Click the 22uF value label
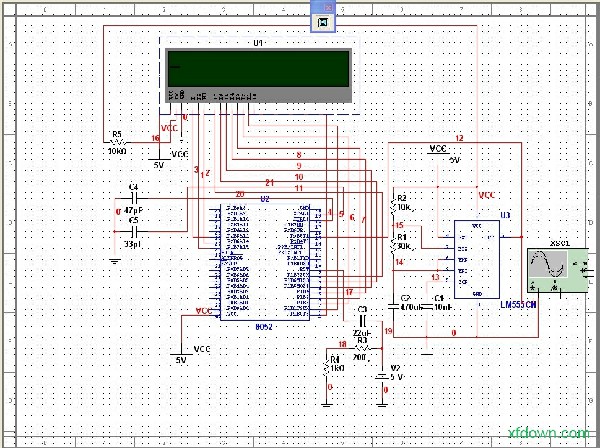600x448 pixels. pos(362,332)
